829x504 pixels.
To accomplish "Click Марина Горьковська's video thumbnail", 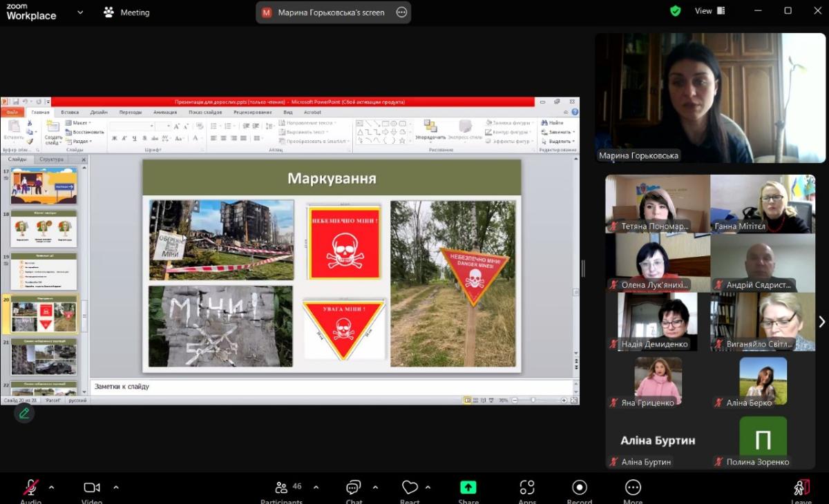I will pos(710,97).
